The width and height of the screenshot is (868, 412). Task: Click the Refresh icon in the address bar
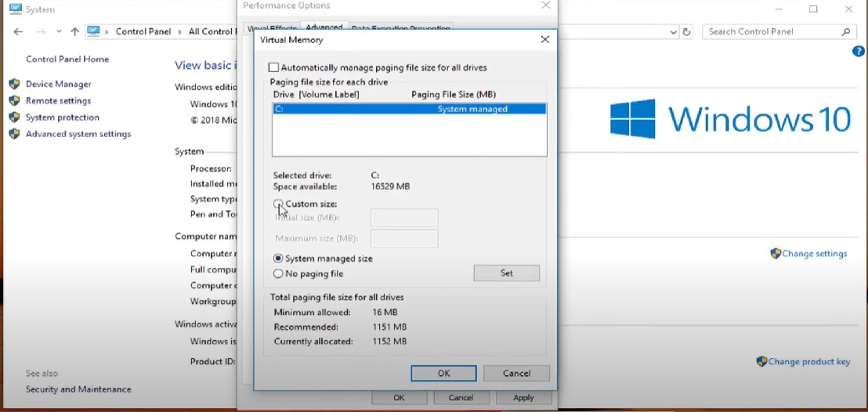[x=686, y=32]
